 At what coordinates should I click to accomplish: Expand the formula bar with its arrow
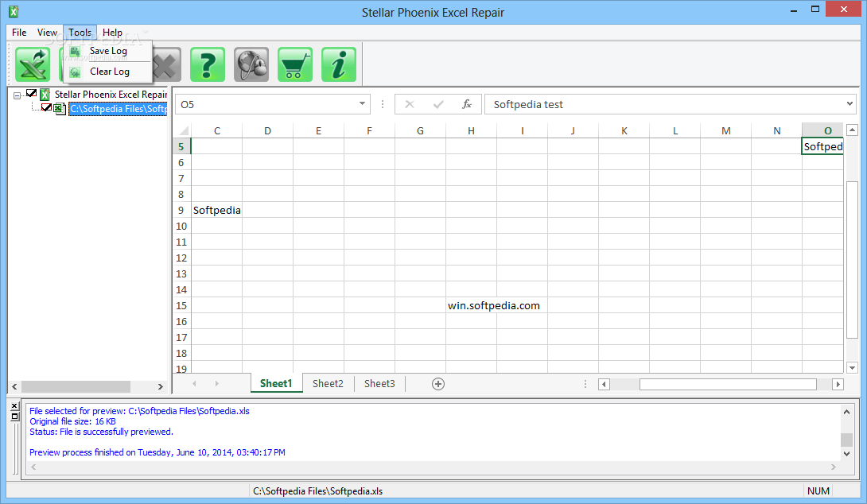850,104
